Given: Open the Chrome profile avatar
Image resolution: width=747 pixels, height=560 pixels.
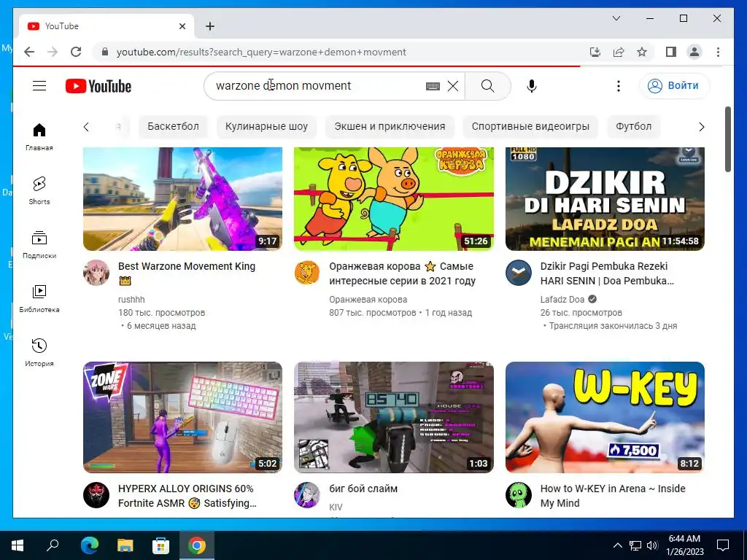Looking at the screenshot, I should tap(694, 52).
